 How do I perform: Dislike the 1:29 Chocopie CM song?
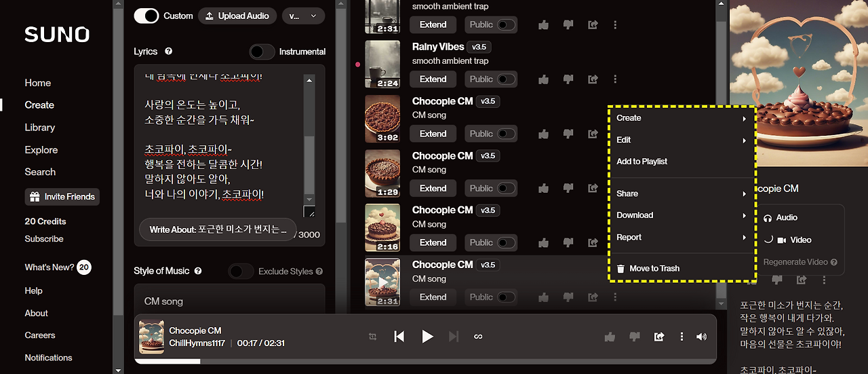click(x=568, y=188)
